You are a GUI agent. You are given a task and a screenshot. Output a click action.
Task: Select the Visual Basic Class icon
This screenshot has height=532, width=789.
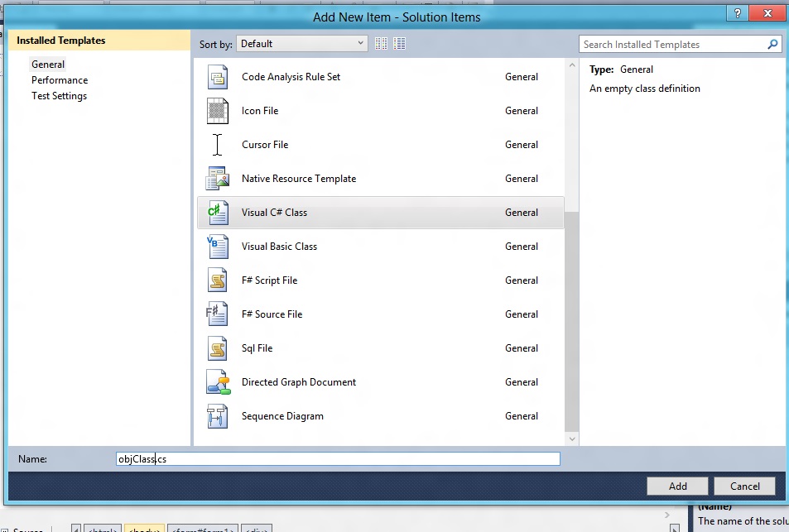(x=217, y=247)
